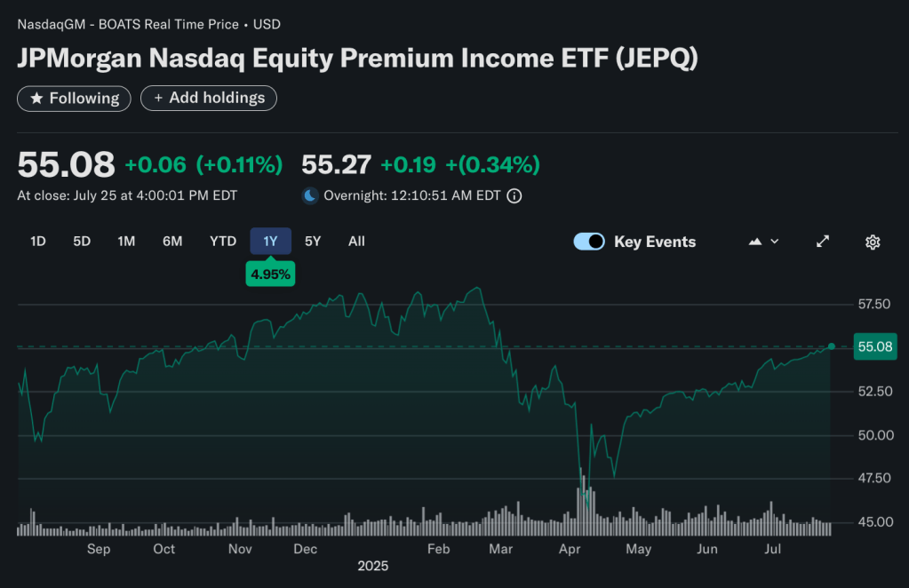Viewport: 909px width, 588px height.
Task: Switch to the YTD timeframe tab
Action: (x=222, y=241)
